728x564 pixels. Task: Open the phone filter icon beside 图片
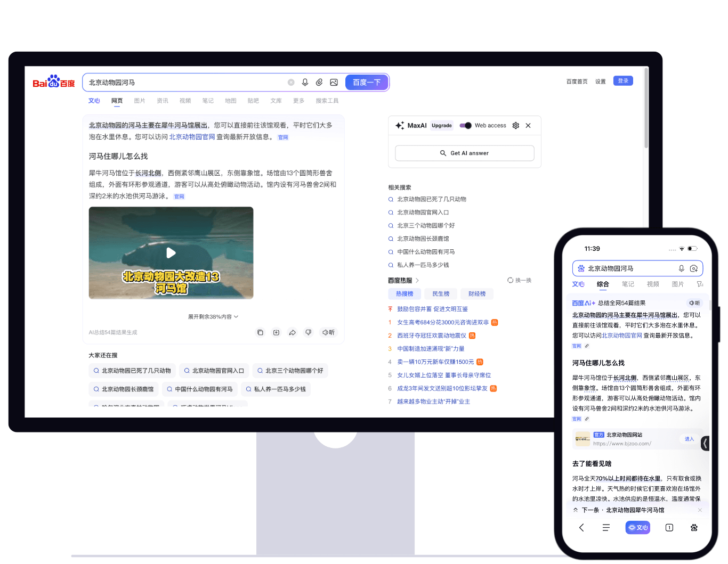(700, 284)
